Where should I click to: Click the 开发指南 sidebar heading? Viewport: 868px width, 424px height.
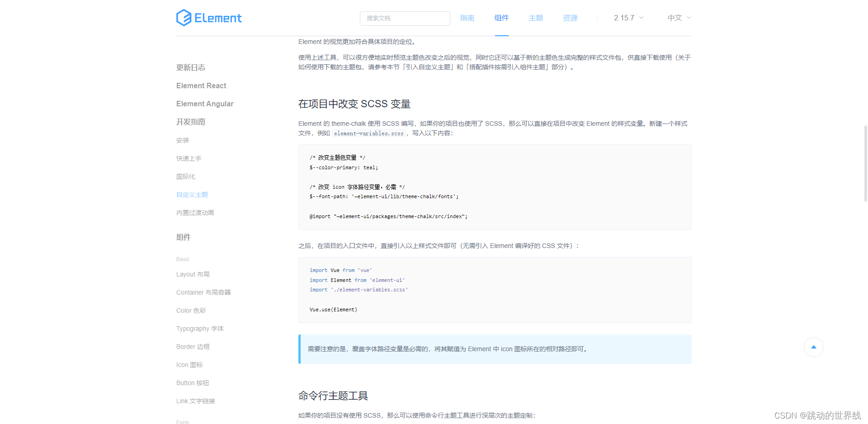[x=191, y=122]
